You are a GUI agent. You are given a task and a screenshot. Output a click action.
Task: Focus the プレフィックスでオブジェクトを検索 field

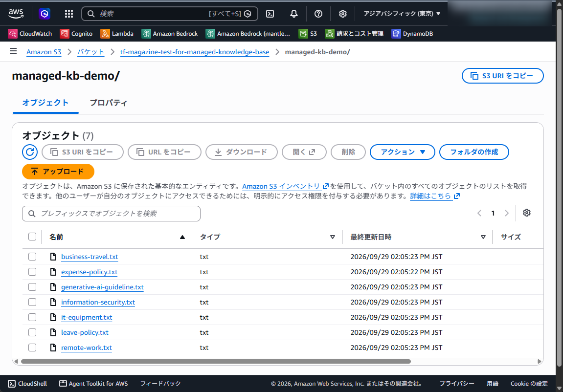[112, 214]
